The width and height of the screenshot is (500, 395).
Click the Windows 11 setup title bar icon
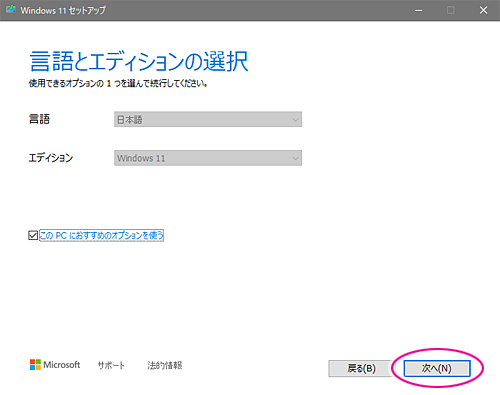pos(11,10)
